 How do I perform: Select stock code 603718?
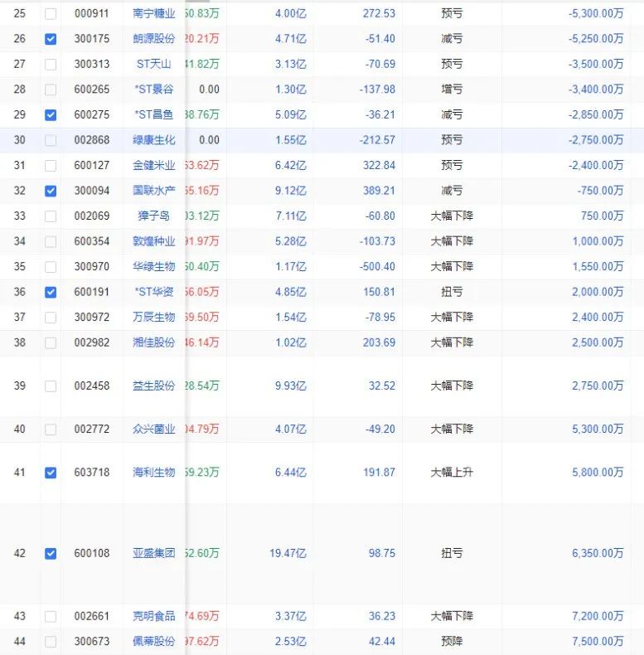coord(92,473)
